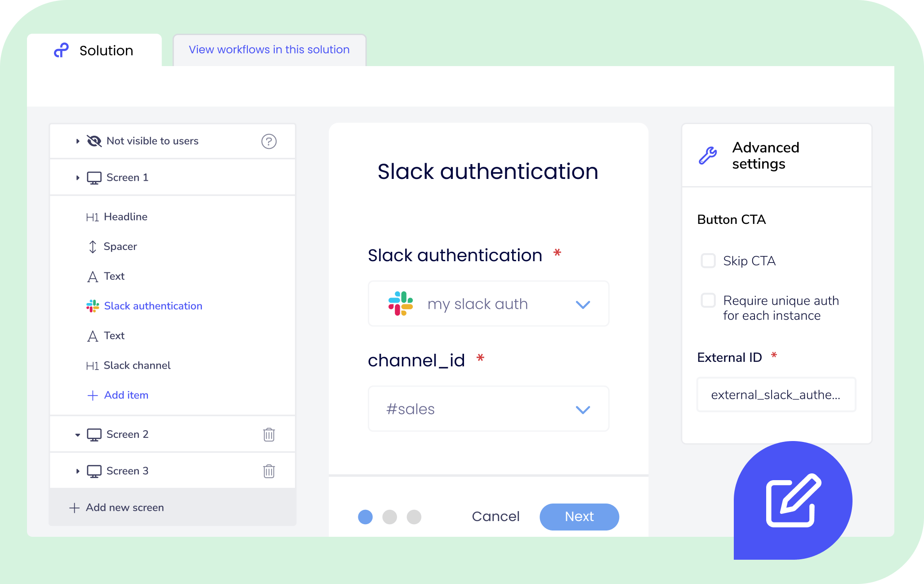Screen dimensions: 924x584
Task: Switch to View workflows in this solution tab
Action: pyautogui.click(x=268, y=50)
